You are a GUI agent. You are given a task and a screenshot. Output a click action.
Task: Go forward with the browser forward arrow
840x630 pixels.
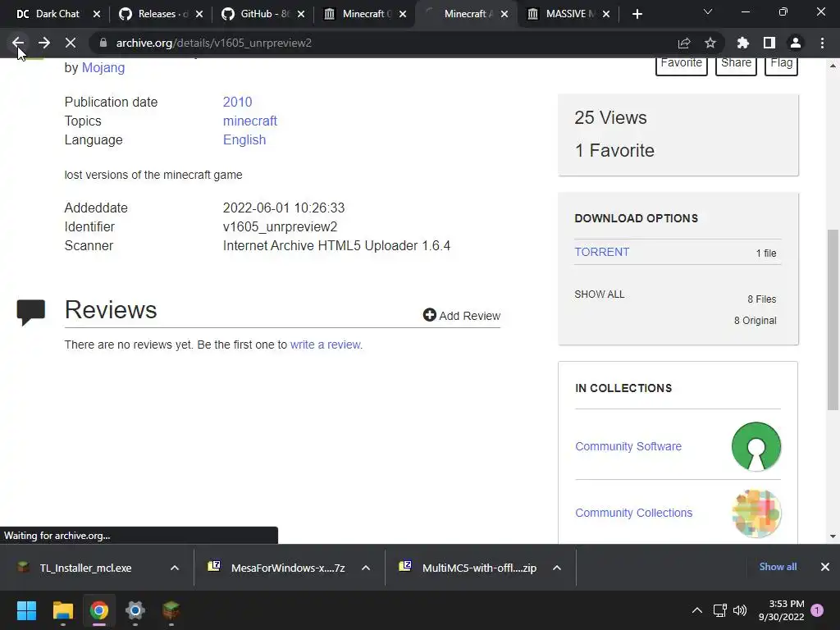pos(44,43)
